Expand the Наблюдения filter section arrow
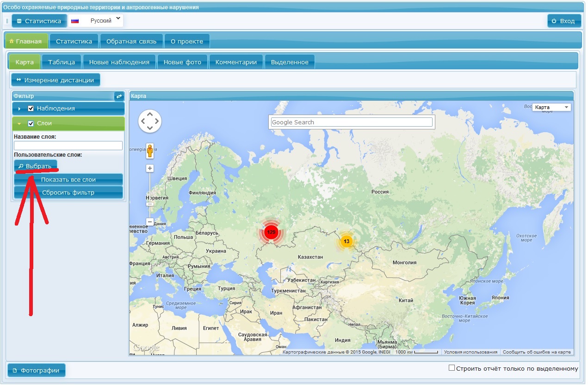This screenshot has height=385, width=588. pos(19,109)
